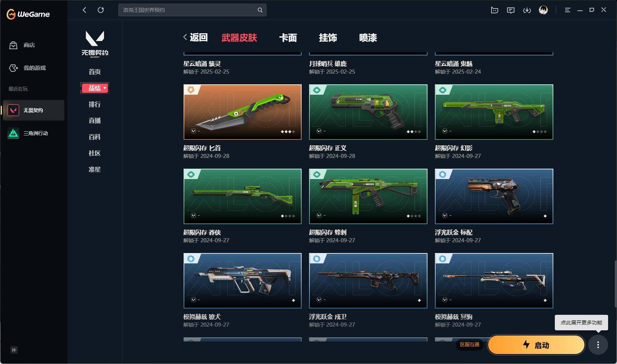The width and height of the screenshot is (617, 364).
Task: Click the 模拟赫兹 冥驹 skin name
Action: [x=454, y=317]
